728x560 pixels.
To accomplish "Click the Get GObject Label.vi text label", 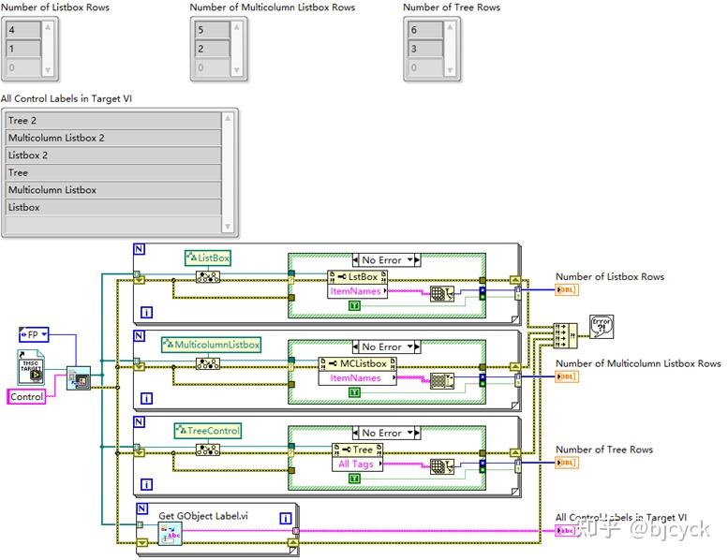I will pos(203,516).
